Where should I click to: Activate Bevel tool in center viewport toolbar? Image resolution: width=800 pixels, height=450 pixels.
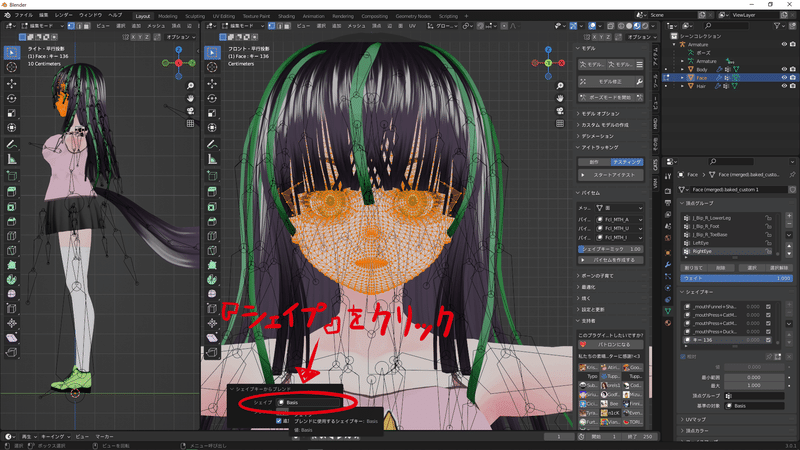pos(212,221)
